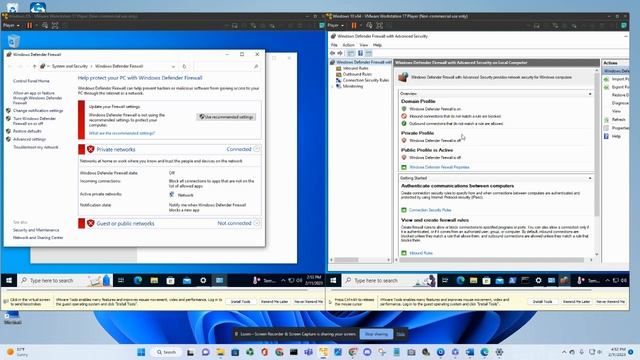The height and width of the screenshot is (360, 640).
Task: Select Connection Security Rules tree node
Action: coord(366,80)
